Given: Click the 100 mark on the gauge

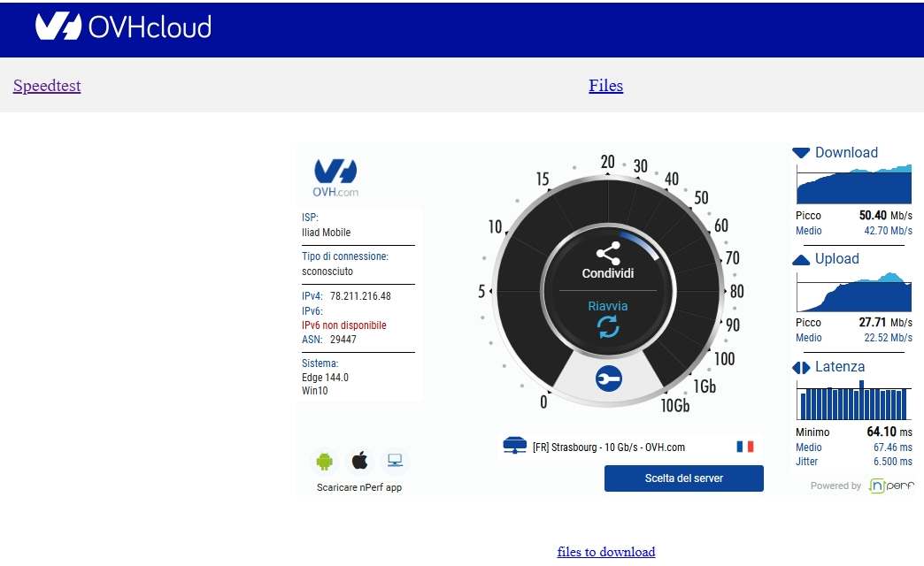Looking at the screenshot, I should point(724,359).
